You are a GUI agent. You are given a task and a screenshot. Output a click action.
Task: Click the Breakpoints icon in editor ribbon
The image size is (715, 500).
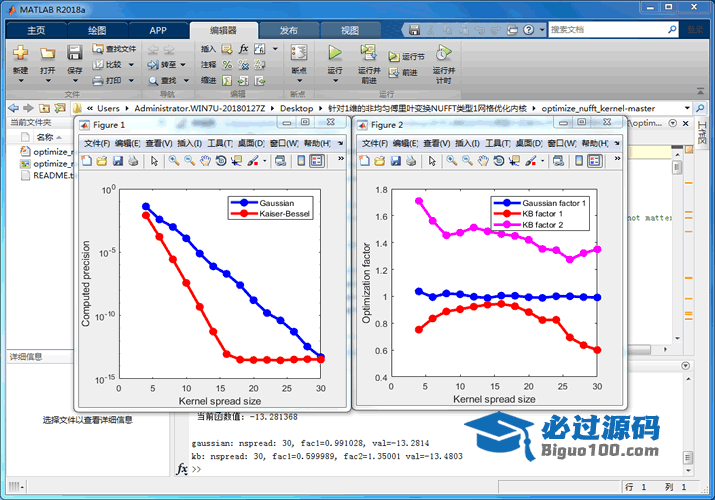(298, 54)
